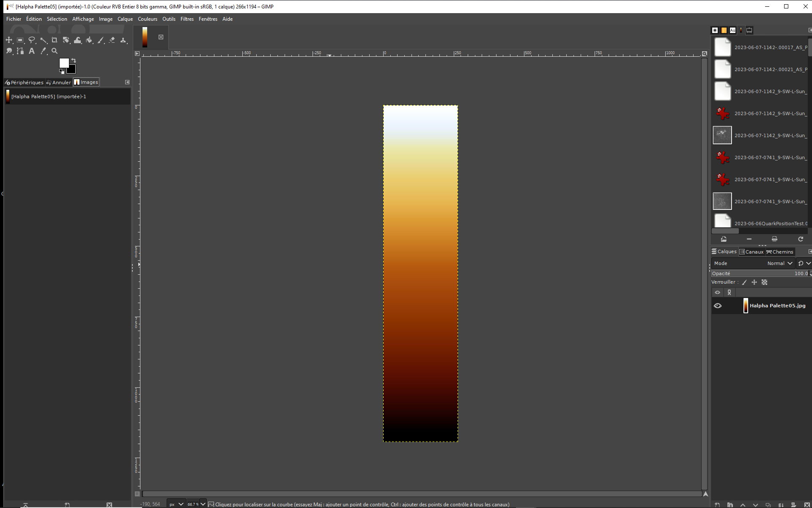Hide the Halpha Palette05.jpg layer
This screenshot has width=812, height=508.
718,306
